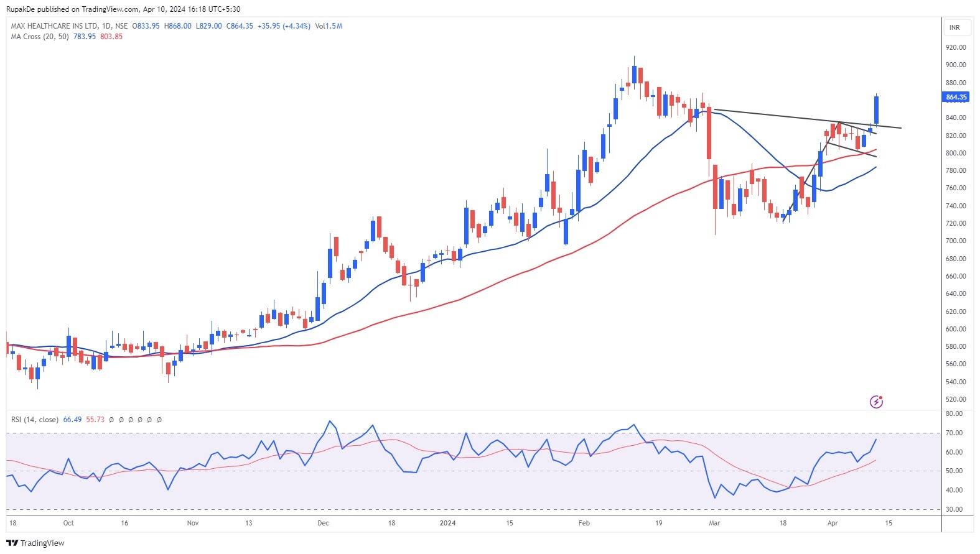Image resolution: width=980 pixels, height=554 pixels.
Task: Click the change value +35.95 (+4.34%)
Action: (283, 26)
